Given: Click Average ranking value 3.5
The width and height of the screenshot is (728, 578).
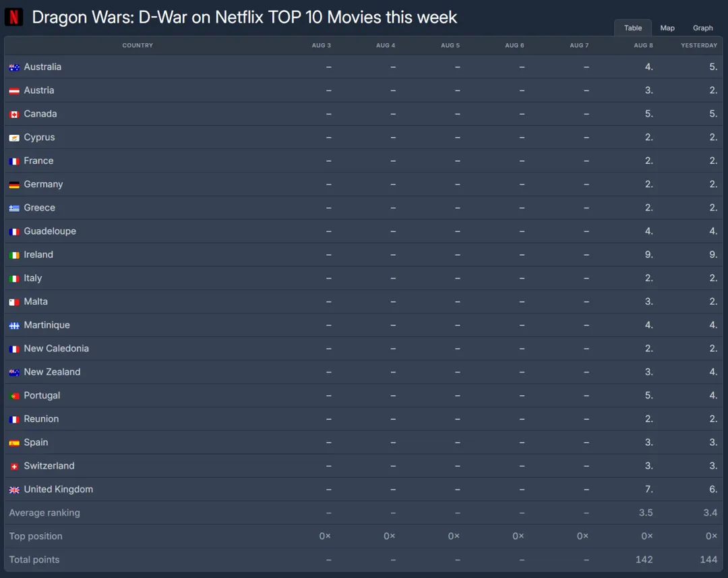Looking at the screenshot, I should (x=646, y=513).
